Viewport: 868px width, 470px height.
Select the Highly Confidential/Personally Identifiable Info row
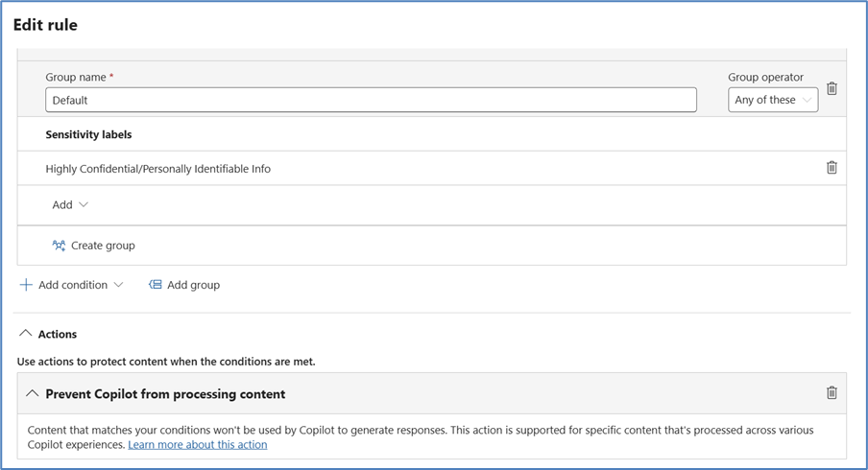tap(158, 169)
